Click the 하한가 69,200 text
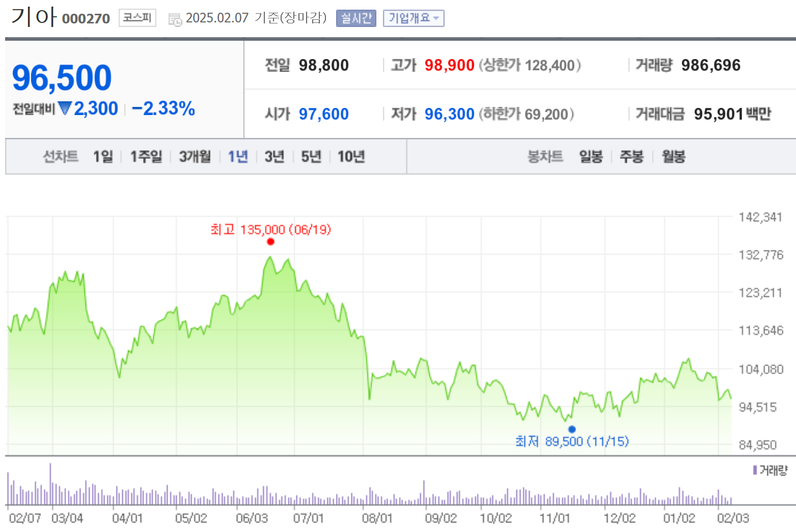This screenshot has width=796, height=532. point(526,114)
